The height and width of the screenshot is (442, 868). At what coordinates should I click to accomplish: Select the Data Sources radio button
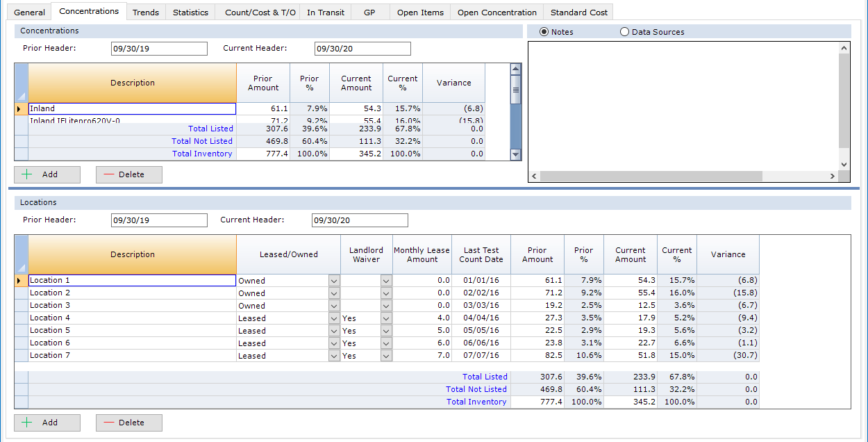624,31
